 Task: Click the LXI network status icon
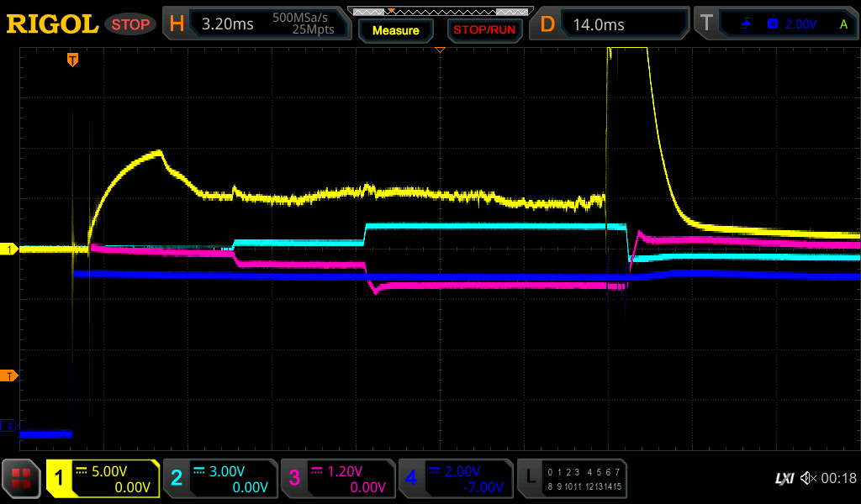[x=784, y=479]
